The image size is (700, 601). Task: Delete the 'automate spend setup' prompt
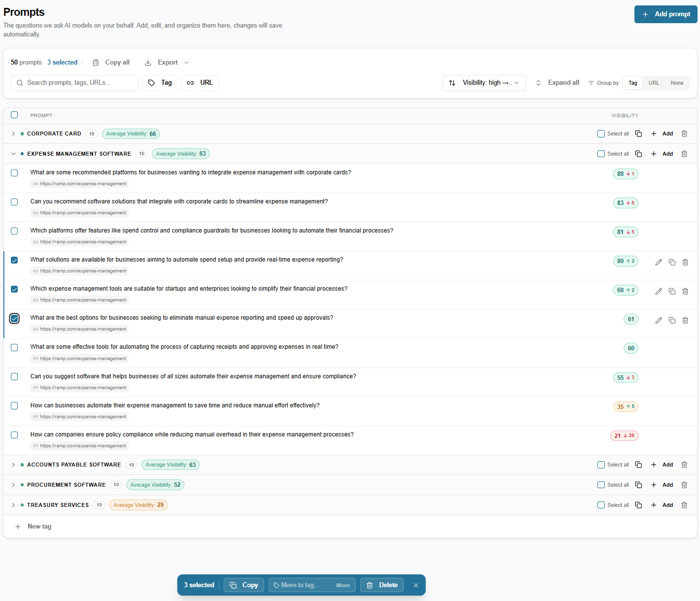pyautogui.click(x=685, y=262)
